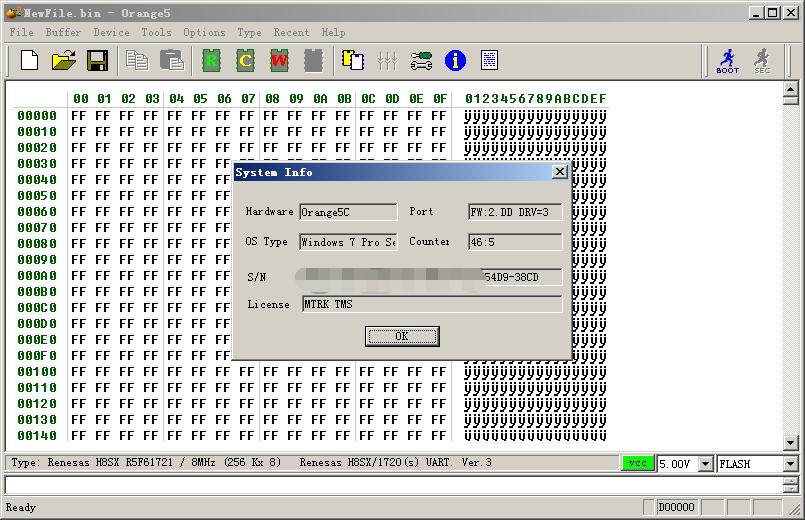Click the New file icon

[x=30, y=61]
